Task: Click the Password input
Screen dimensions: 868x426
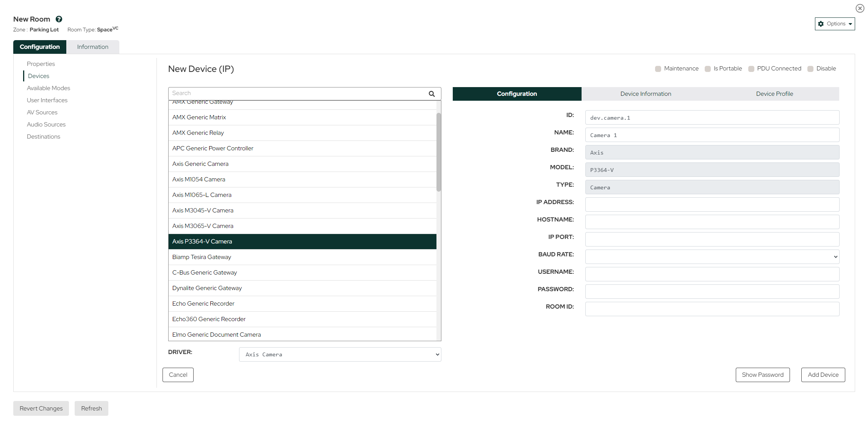Action: click(712, 292)
